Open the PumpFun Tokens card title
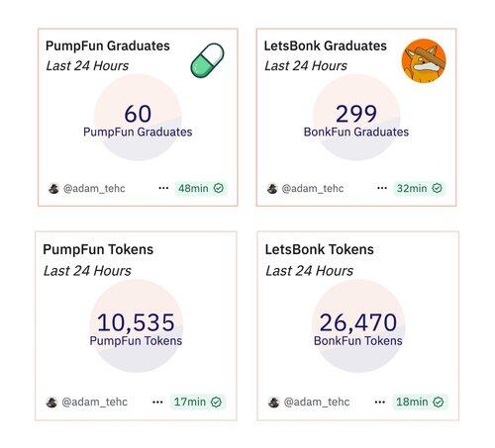 [x=98, y=249]
